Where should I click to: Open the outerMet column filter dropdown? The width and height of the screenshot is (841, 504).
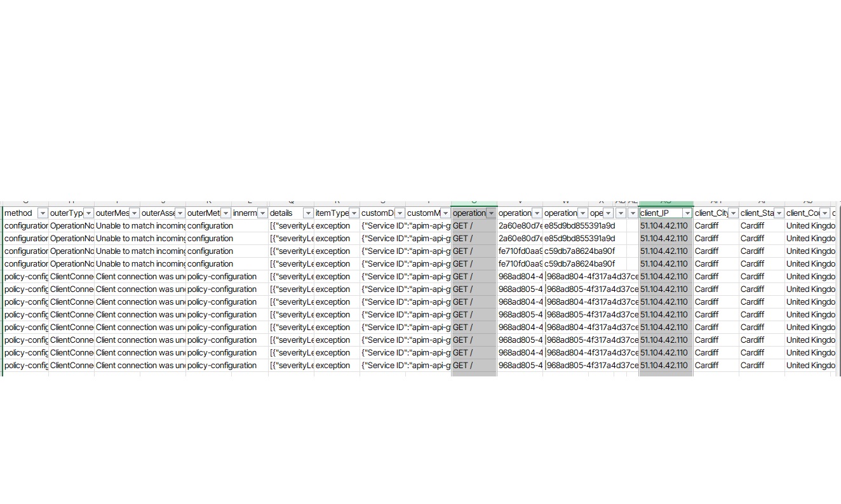[x=225, y=213]
